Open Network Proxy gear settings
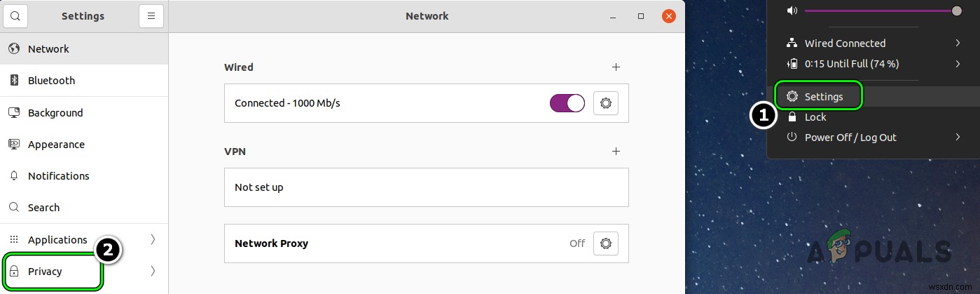 pyautogui.click(x=605, y=243)
